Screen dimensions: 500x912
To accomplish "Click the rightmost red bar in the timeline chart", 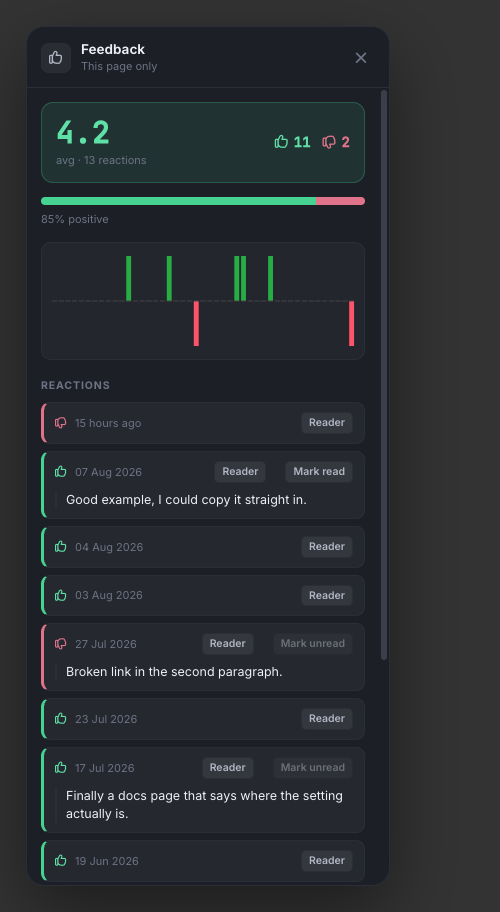I will click(352, 323).
